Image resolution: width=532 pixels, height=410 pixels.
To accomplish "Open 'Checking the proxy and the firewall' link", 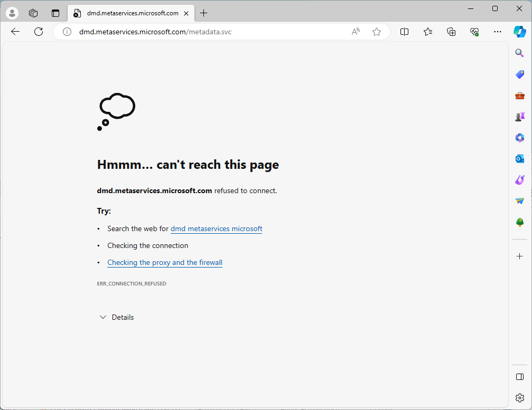I will click(165, 263).
